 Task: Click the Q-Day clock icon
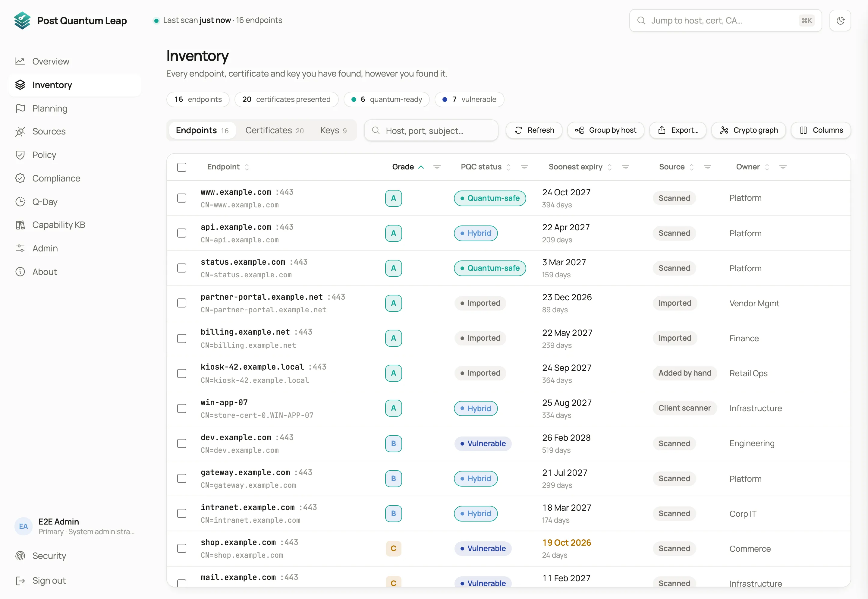tap(20, 202)
